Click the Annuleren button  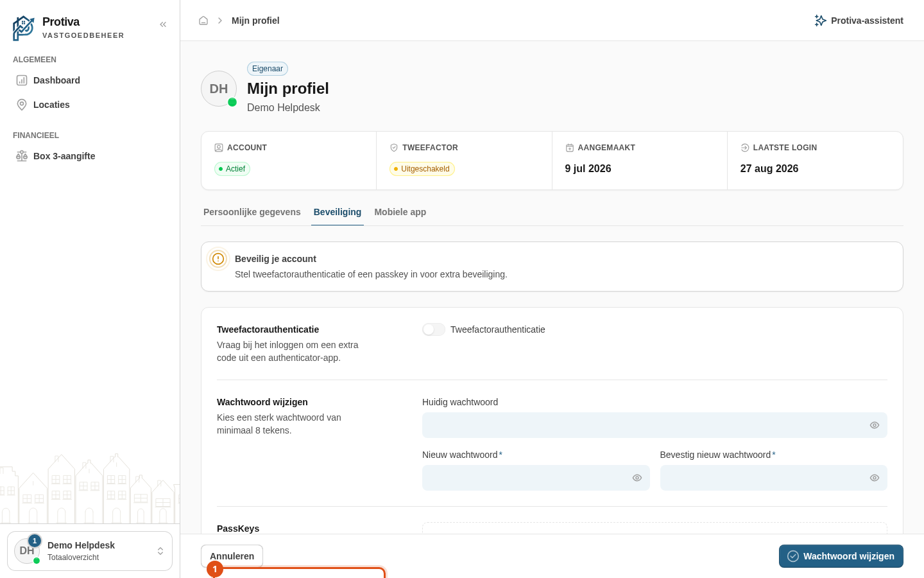pos(232,556)
